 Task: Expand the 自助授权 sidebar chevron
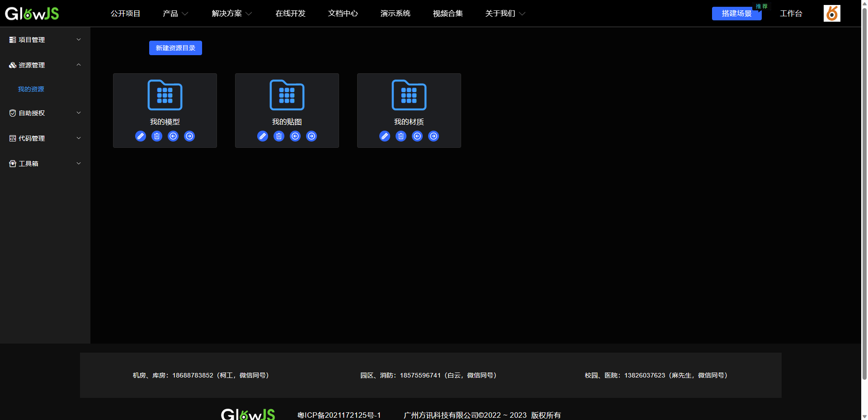[79, 113]
